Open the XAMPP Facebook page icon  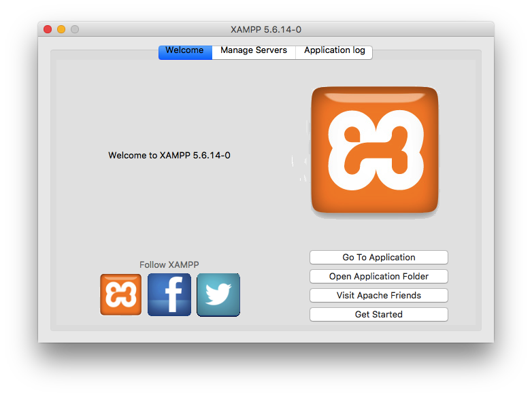pyautogui.click(x=169, y=294)
